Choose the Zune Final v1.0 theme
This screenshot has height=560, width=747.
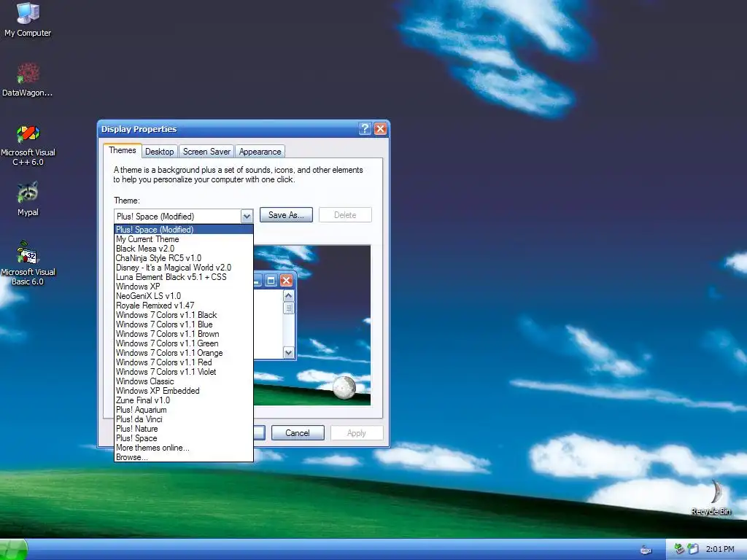183,400
